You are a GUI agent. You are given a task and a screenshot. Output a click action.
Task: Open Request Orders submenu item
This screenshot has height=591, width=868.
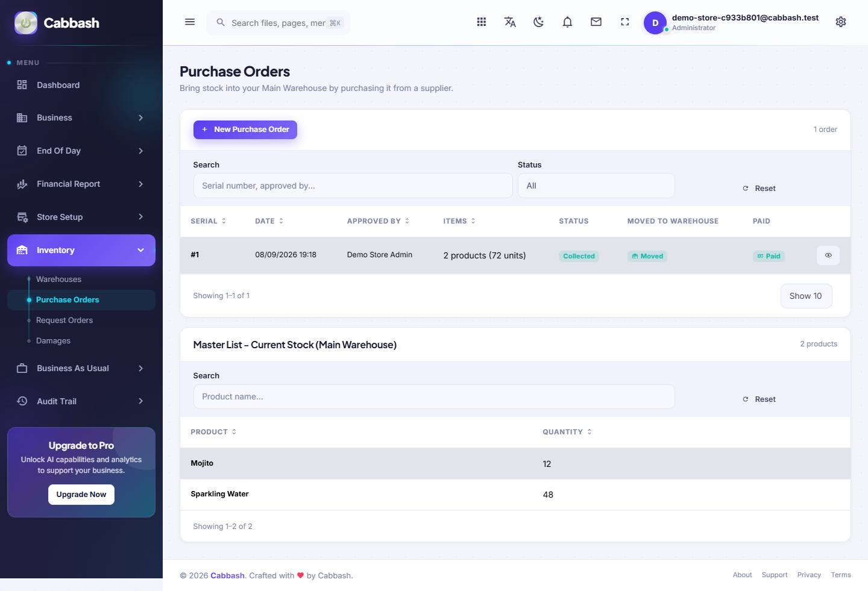(64, 320)
